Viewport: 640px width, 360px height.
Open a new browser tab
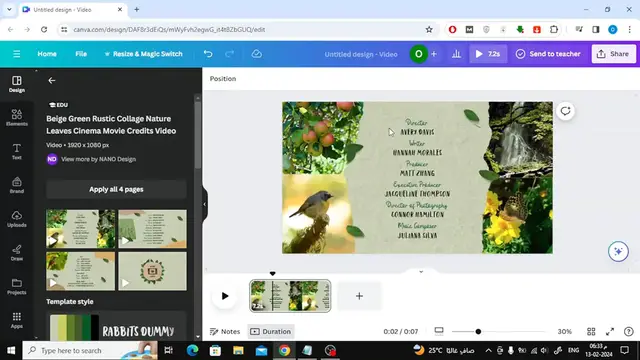coord(137,9)
